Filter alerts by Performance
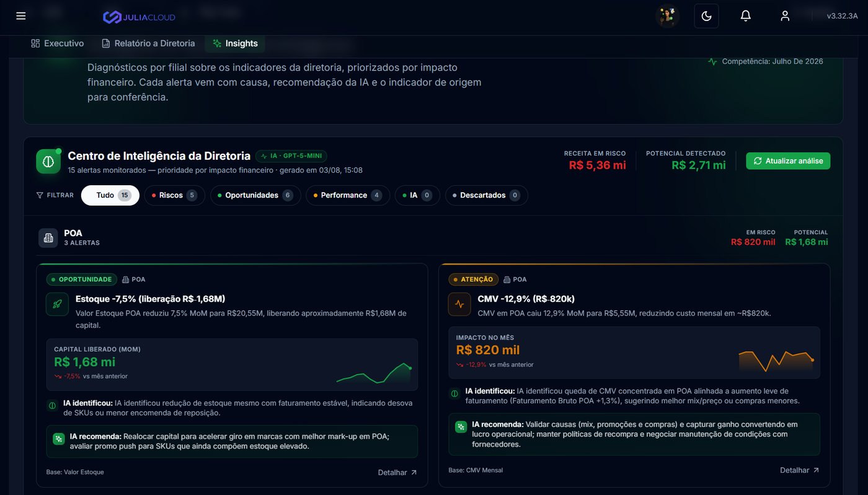 [348, 195]
